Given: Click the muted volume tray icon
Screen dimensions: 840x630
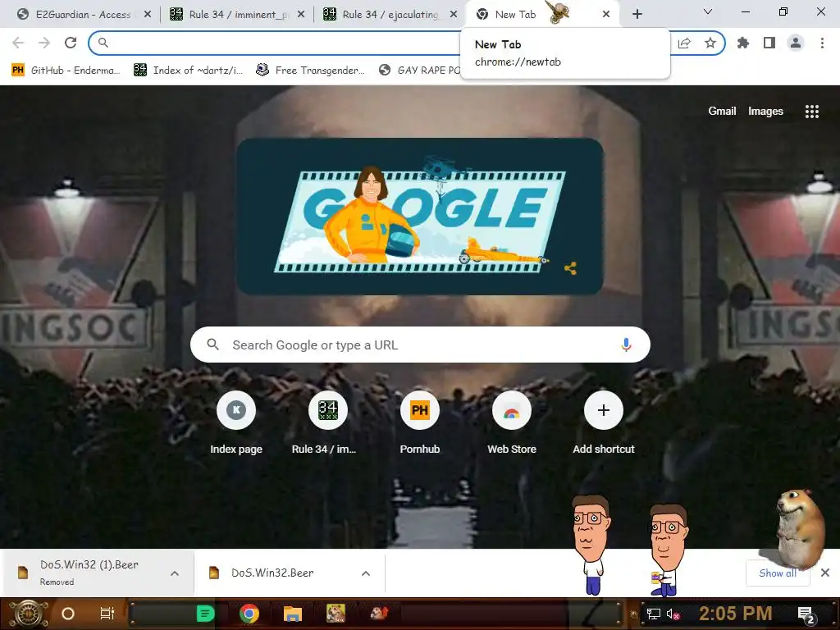Looking at the screenshot, I should [x=673, y=614].
